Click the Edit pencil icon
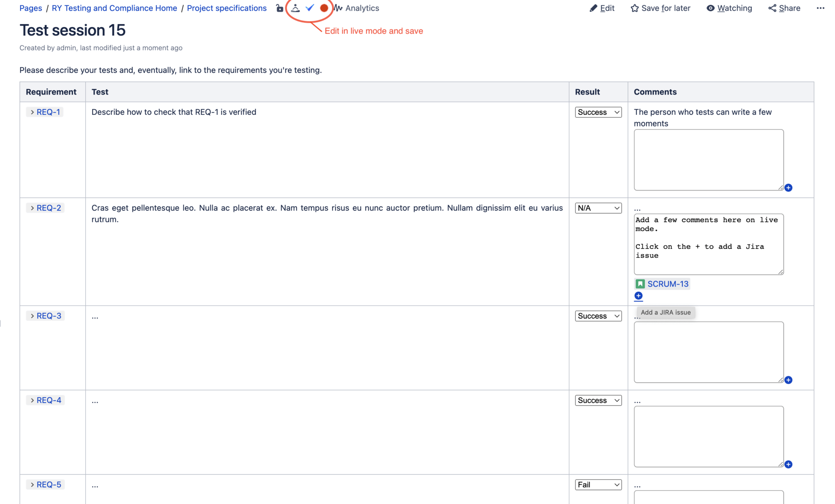The height and width of the screenshot is (504, 835). click(593, 8)
